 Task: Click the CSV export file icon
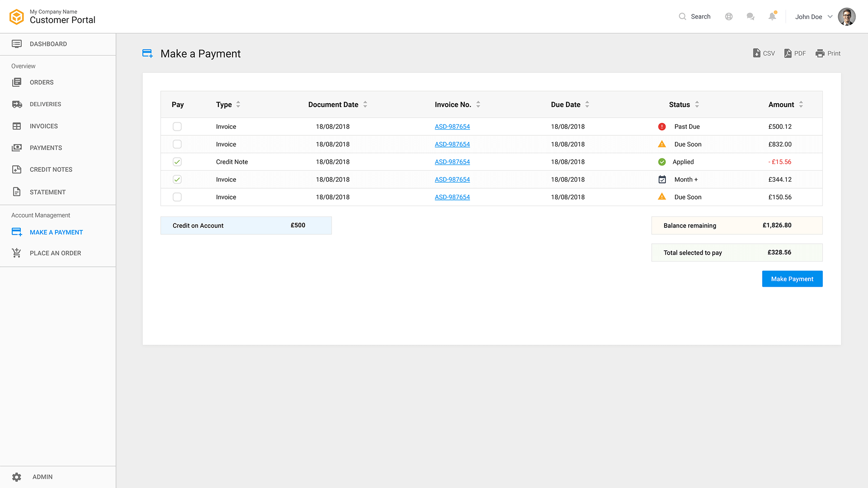tap(756, 53)
